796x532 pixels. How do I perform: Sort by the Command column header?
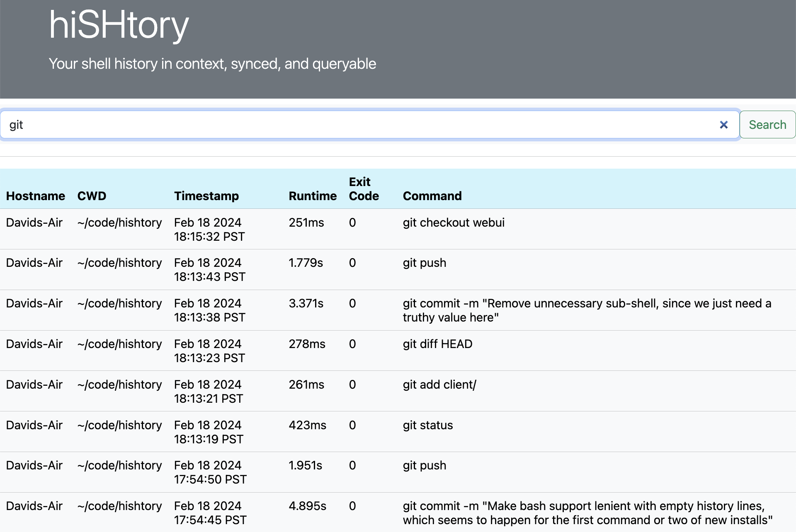point(432,196)
